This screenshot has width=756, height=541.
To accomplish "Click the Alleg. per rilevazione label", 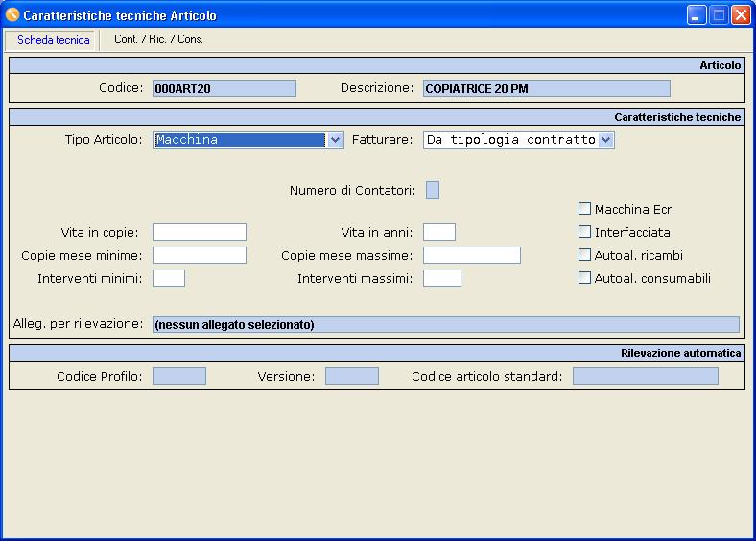I will (78, 324).
